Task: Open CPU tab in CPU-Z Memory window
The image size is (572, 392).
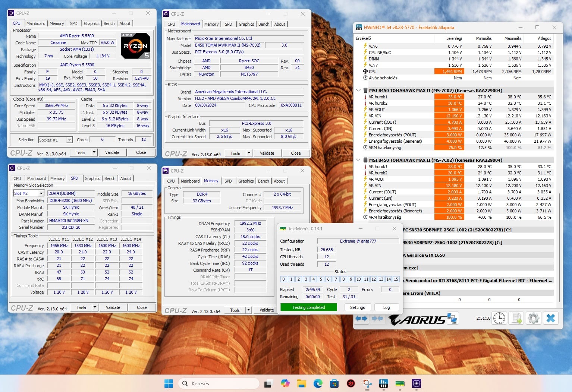Action: [171, 181]
